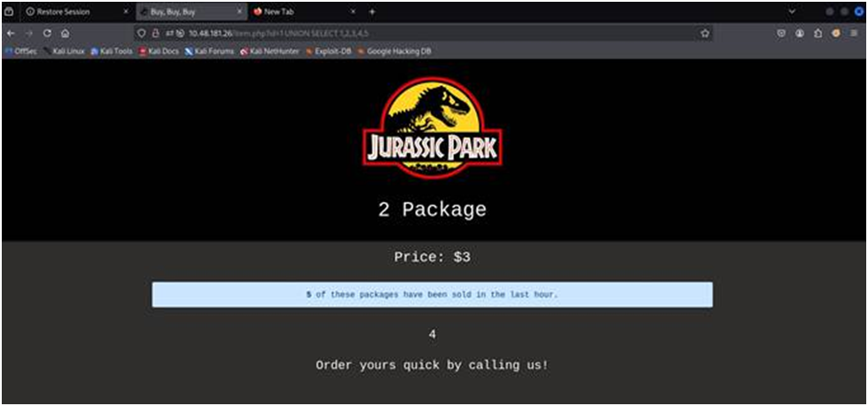Screen dimensions: 868x406
Task: Close the Restore Session tab
Action: [x=126, y=12]
